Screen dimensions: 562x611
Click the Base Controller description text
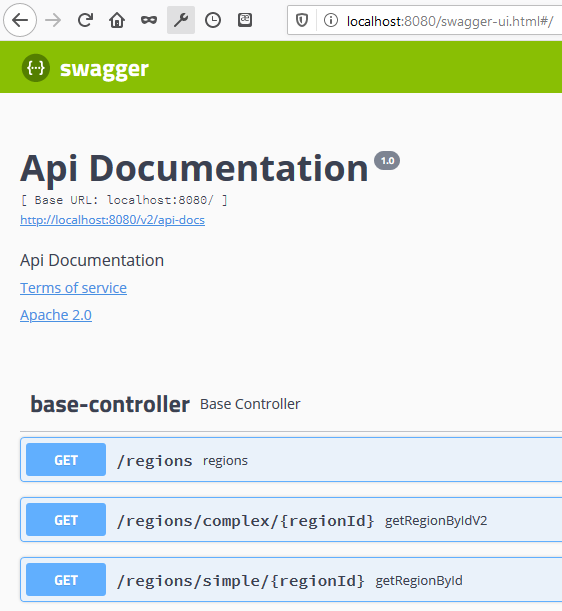pyautogui.click(x=250, y=404)
